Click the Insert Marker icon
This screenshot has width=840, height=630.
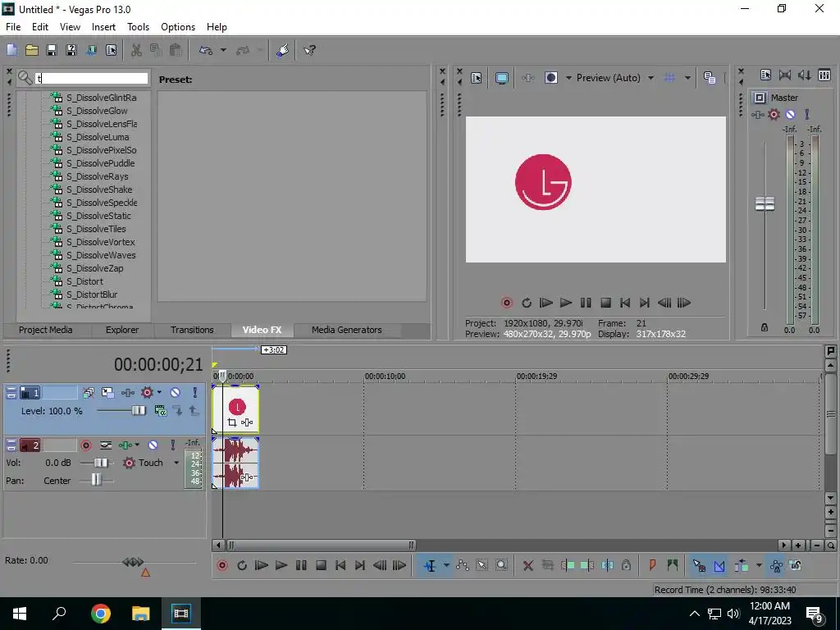(x=652, y=565)
